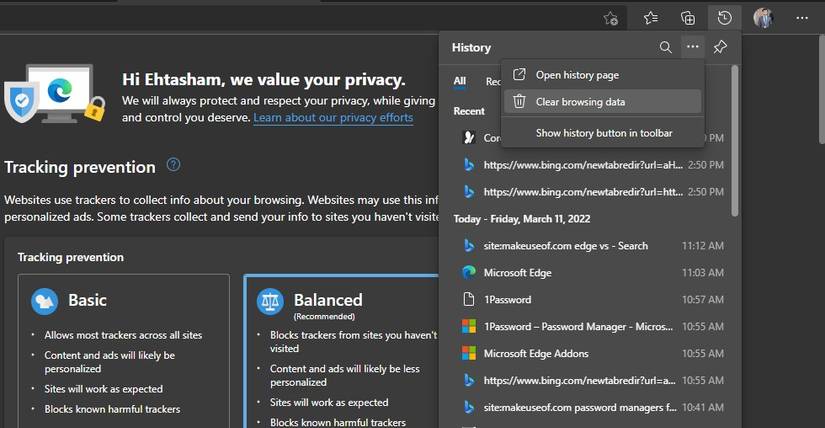Click the History clock toolbar icon

(724, 18)
